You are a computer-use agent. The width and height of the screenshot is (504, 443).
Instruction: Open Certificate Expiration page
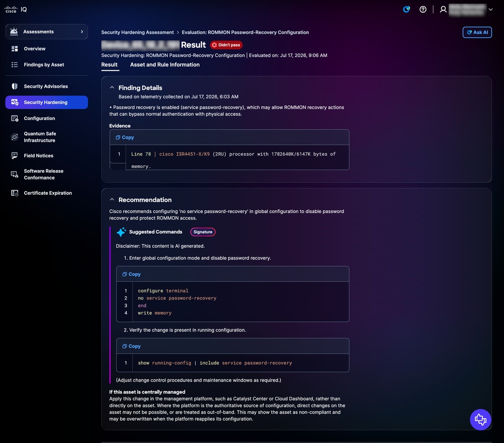point(46,193)
